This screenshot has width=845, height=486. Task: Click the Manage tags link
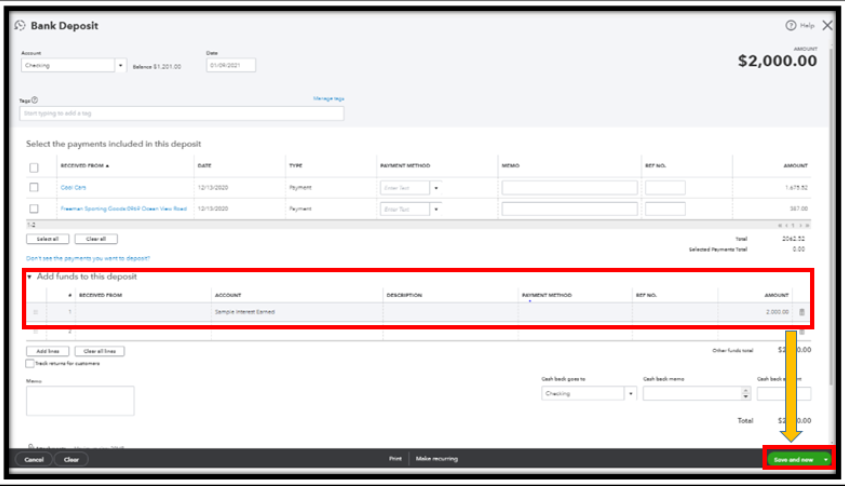pos(329,99)
